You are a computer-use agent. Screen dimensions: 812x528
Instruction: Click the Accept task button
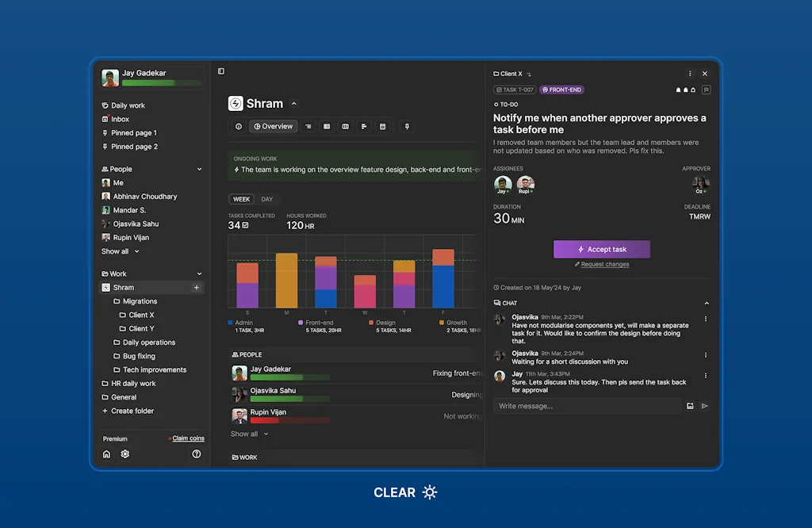click(x=602, y=249)
